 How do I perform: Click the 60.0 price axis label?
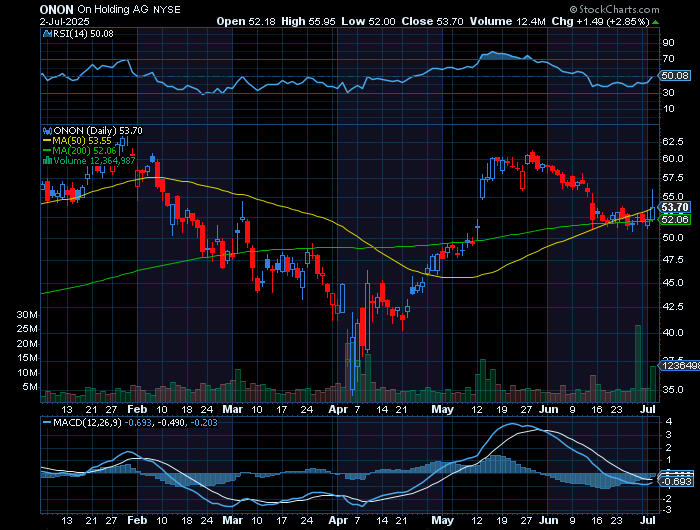click(x=673, y=159)
